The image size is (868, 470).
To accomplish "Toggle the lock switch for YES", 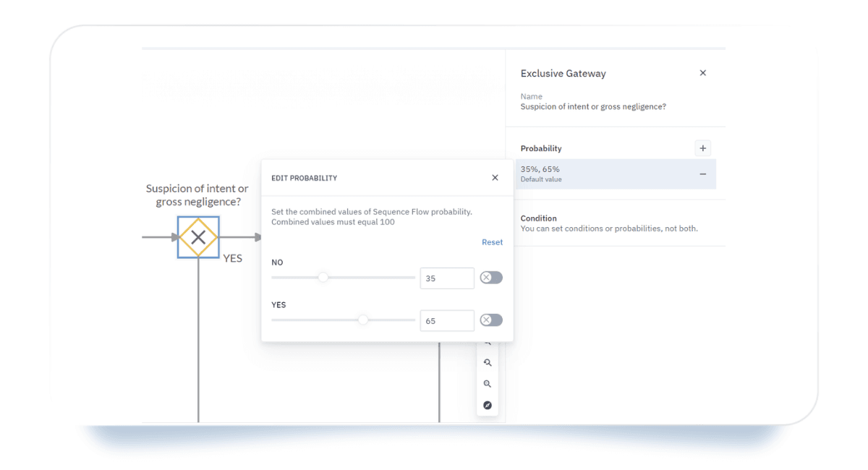I will [491, 320].
